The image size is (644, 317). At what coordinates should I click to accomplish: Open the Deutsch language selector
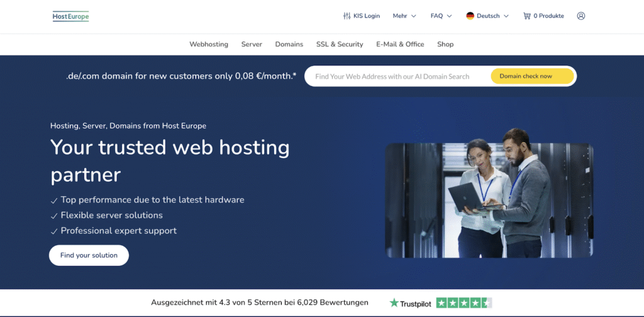pos(487,16)
